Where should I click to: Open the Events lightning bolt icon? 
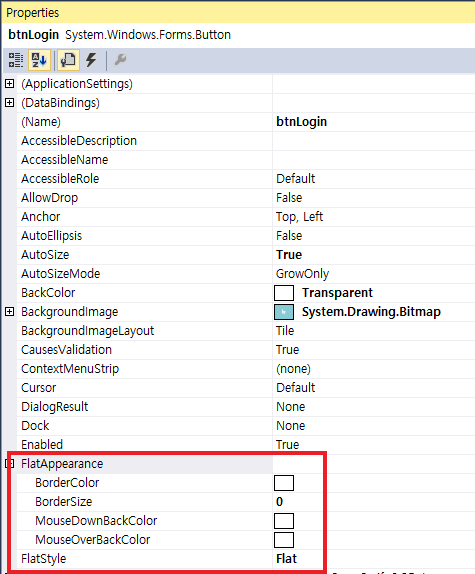point(91,60)
